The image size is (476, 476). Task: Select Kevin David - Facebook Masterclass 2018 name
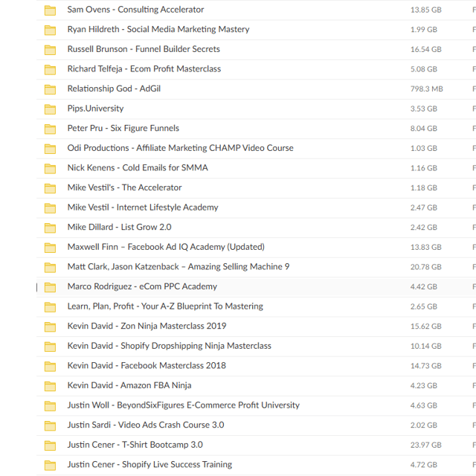147,365
